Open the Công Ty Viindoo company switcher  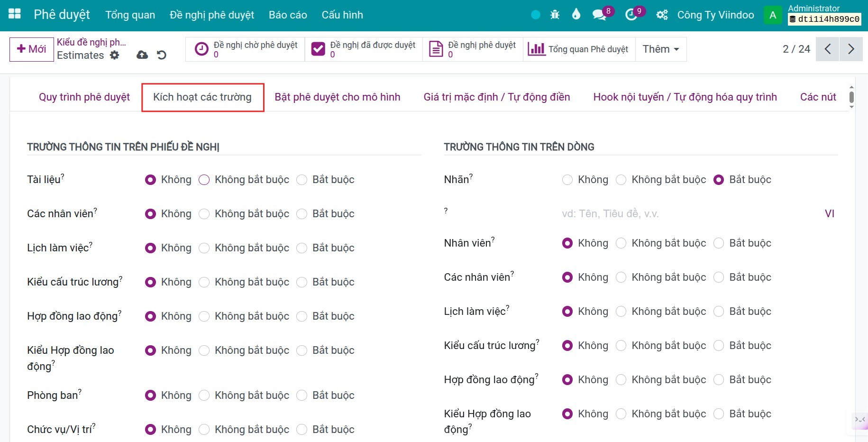click(x=715, y=15)
